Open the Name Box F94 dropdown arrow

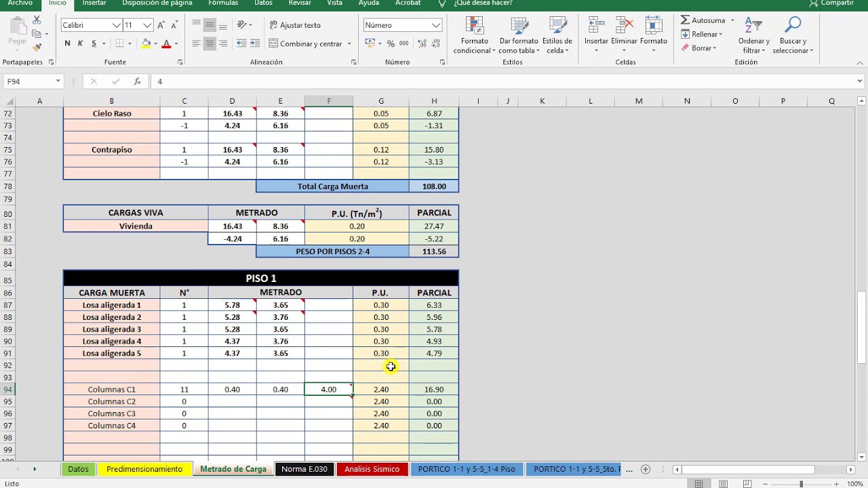click(x=58, y=81)
